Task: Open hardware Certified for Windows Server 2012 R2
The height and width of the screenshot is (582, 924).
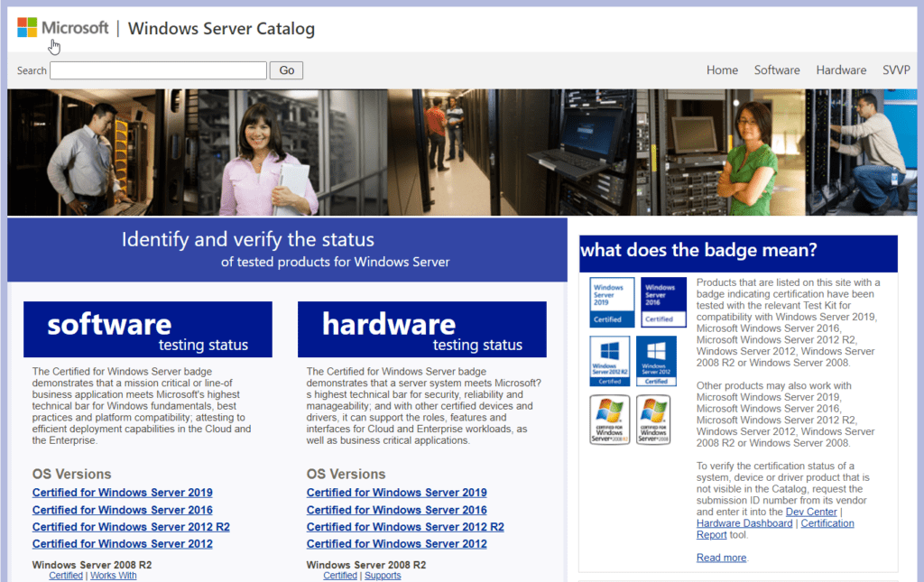Action: (x=405, y=527)
